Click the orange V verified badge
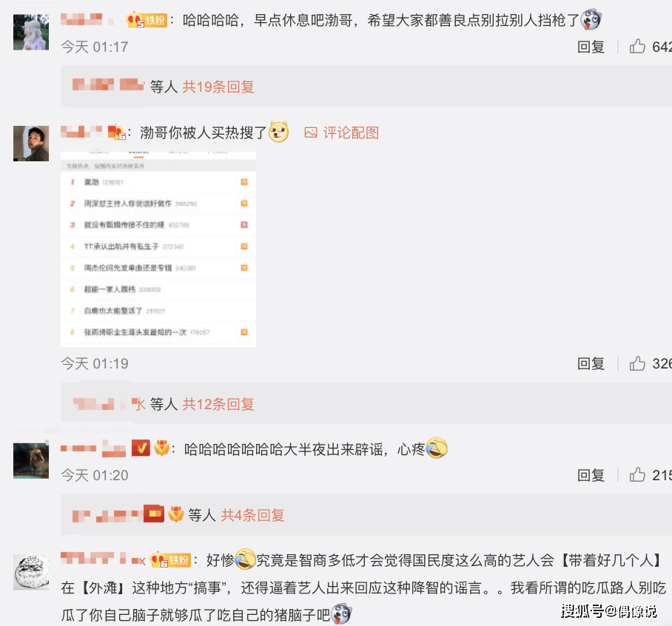This screenshot has height=626, width=672. pyautogui.click(x=141, y=448)
